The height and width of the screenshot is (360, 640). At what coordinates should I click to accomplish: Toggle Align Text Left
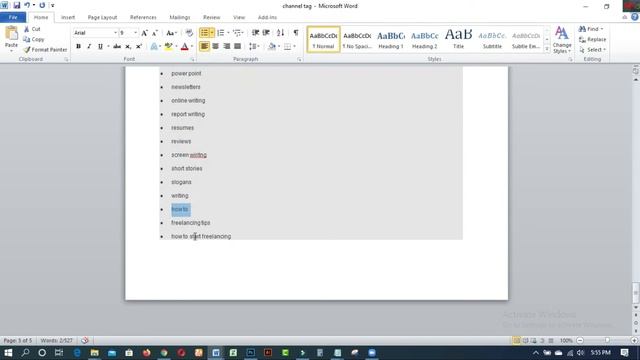point(204,47)
